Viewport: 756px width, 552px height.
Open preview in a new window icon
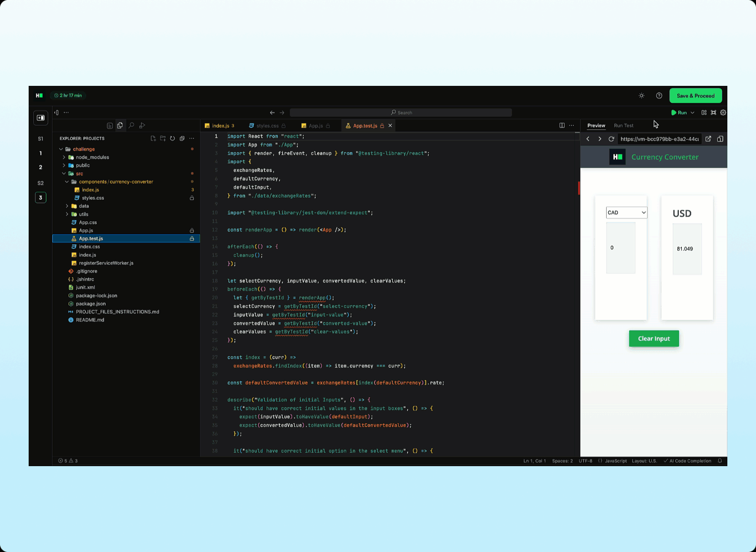[x=708, y=139]
